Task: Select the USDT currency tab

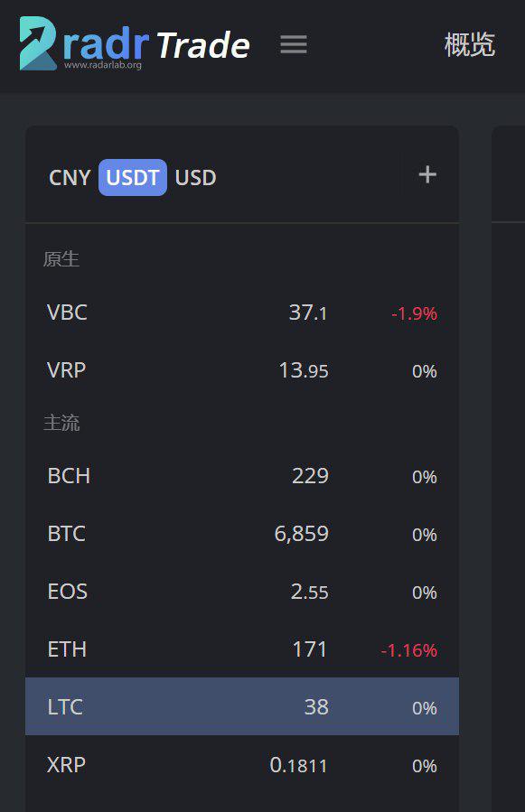Action: tap(133, 178)
